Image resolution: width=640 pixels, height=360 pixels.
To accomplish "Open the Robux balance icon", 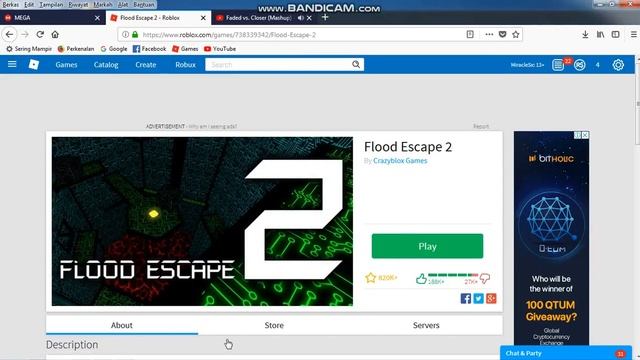I will (x=580, y=65).
